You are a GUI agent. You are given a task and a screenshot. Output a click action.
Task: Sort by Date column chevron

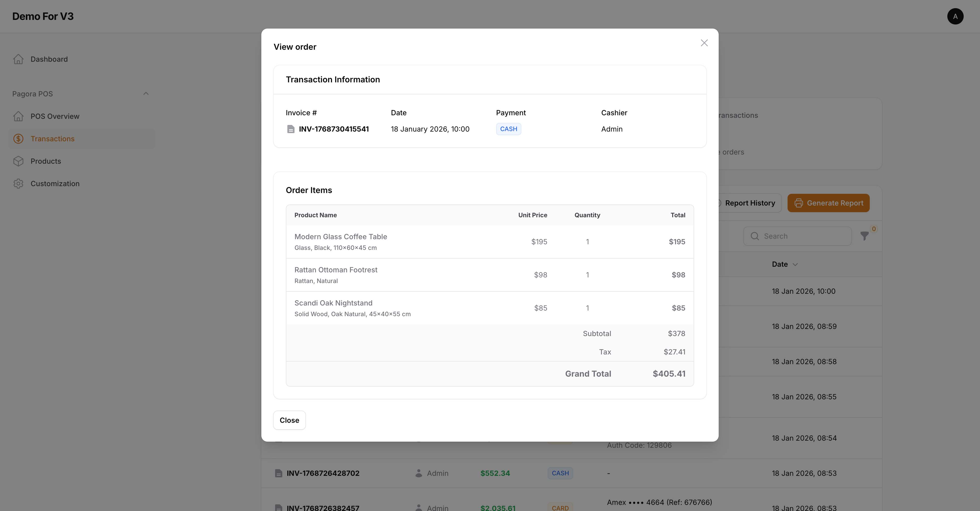coord(795,265)
